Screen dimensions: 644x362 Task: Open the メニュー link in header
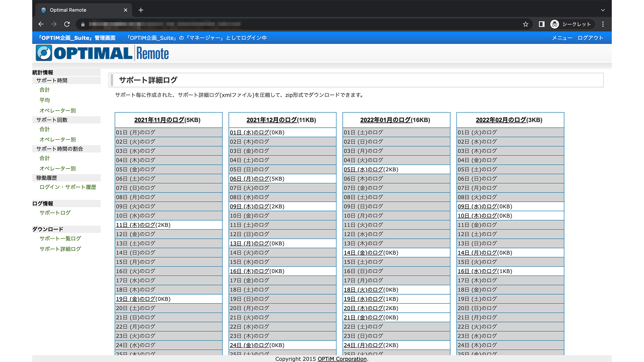click(x=562, y=38)
